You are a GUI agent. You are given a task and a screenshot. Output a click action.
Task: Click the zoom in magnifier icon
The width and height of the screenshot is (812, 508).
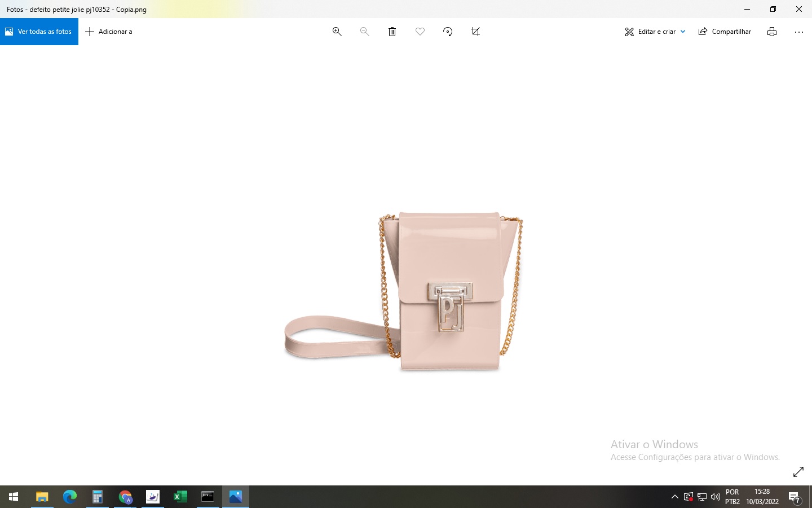click(337, 32)
